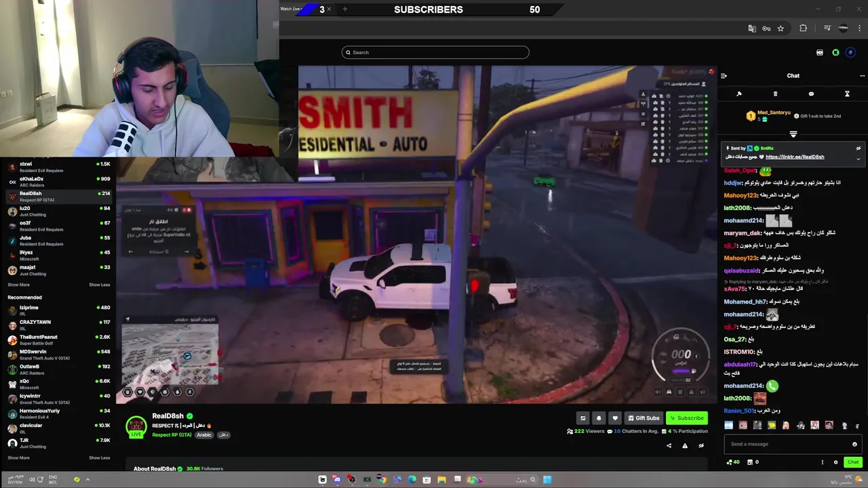Toggle the hidden-eye icon below Subscribe
The width and height of the screenshot is (868, 488).
point(701,445)
